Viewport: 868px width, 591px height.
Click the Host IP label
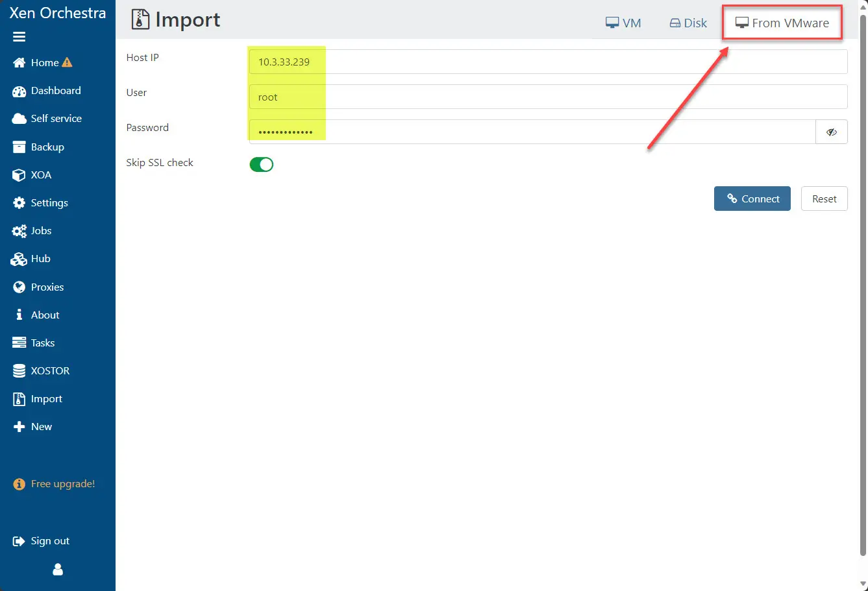[x=142, y=58]
